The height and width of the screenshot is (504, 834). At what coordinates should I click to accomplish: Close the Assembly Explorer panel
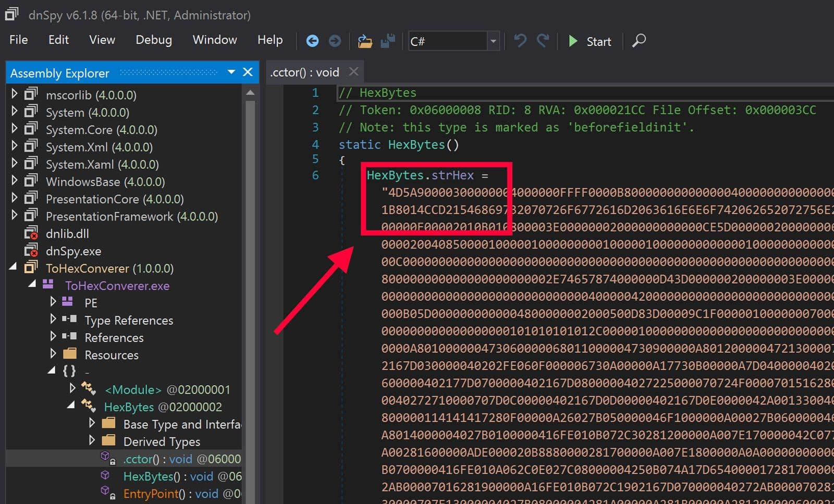tap(248, 72)
